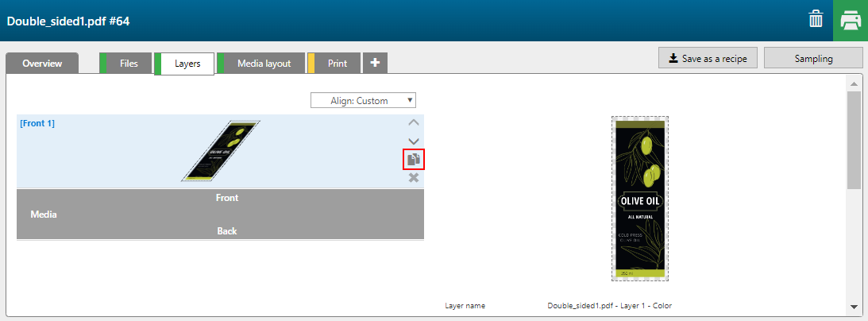Click the olive oil label preview image
868x321 pixels.
click(640, 199)
